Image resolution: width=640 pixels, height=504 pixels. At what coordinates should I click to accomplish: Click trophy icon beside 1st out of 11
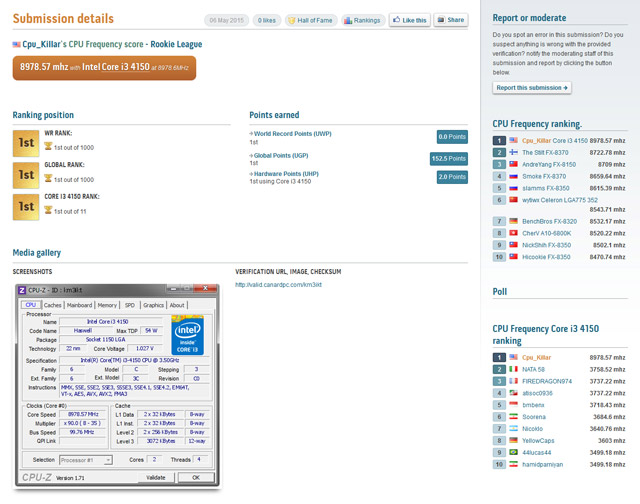pyautogui.click(x=48, y=210)
